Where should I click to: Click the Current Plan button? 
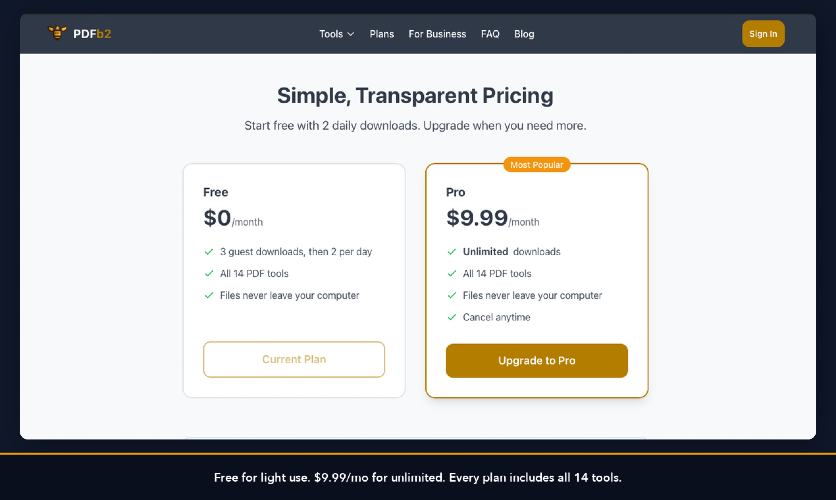point(294,359)
